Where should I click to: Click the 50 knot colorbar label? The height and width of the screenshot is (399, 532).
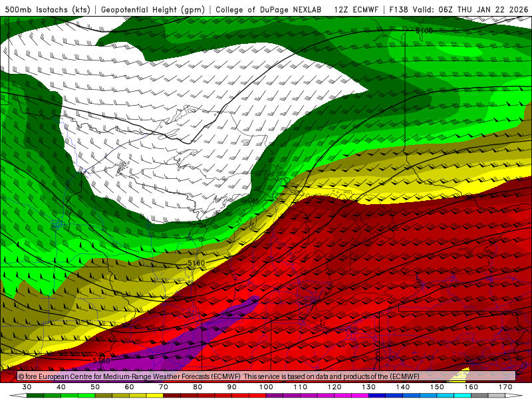click(x=95, y=387)
